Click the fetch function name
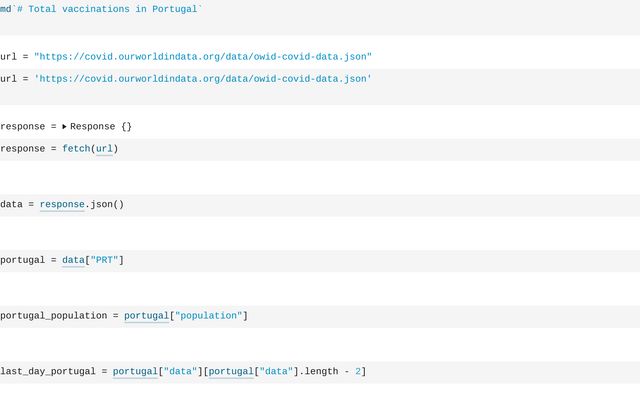 point(75,149)
